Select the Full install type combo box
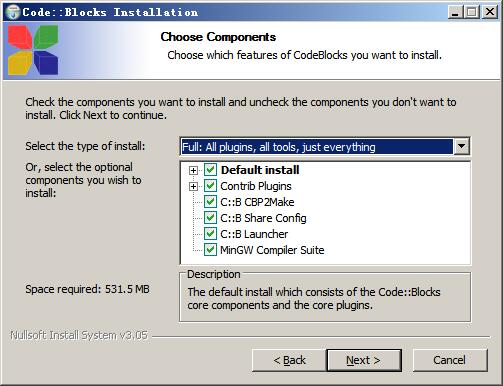Image resolution: width=503 pixels, height=386 pixels. pyautogui.click(x=325, y=146)
